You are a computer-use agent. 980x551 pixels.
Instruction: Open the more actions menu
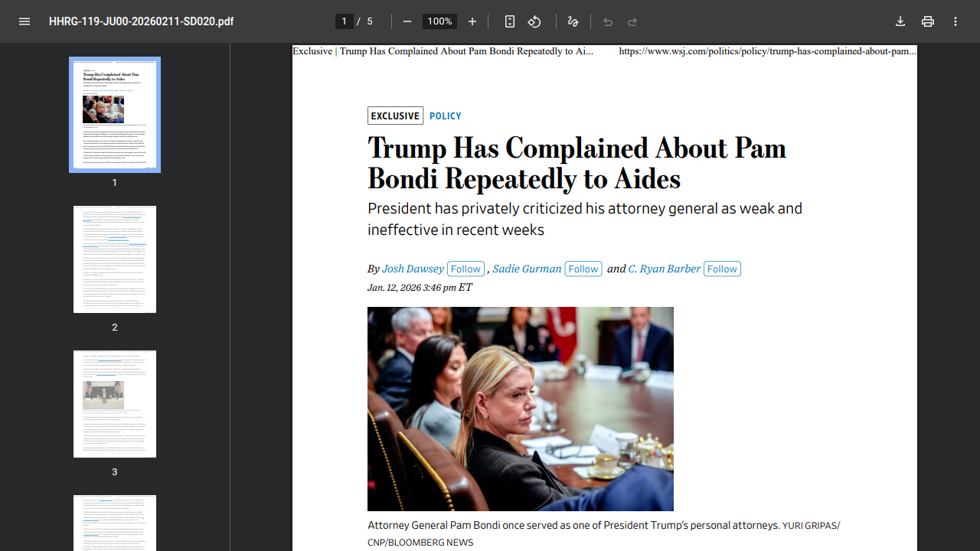pyautogui.click(x=955, y=21)
